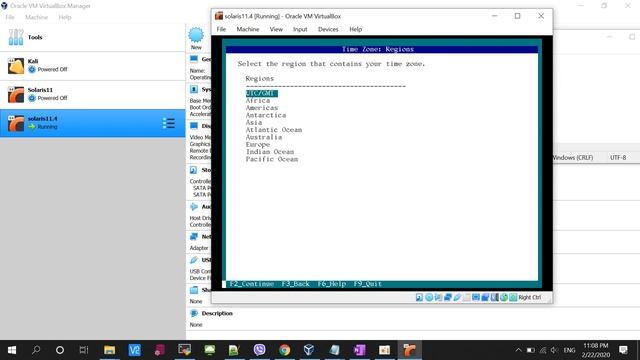Select the Solaris11 powered off machine
Image resolution: width=640 pixels, height=360 pixels.
93,94
